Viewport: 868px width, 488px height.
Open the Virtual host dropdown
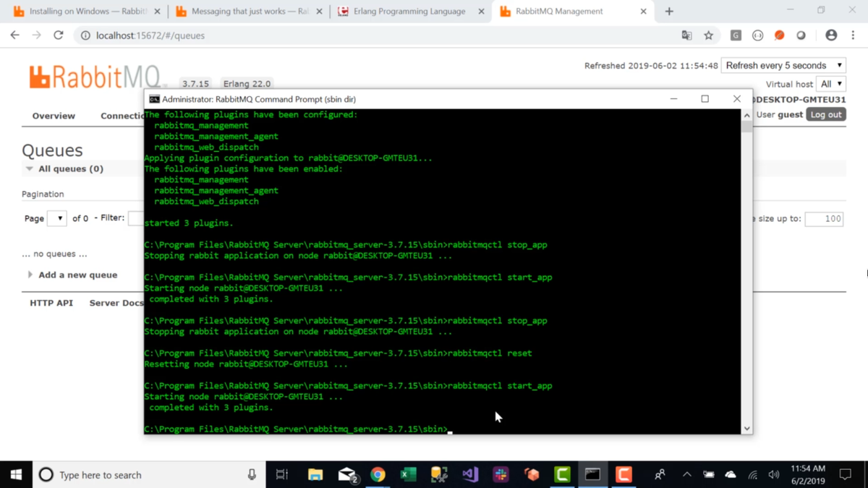point(831,84)
